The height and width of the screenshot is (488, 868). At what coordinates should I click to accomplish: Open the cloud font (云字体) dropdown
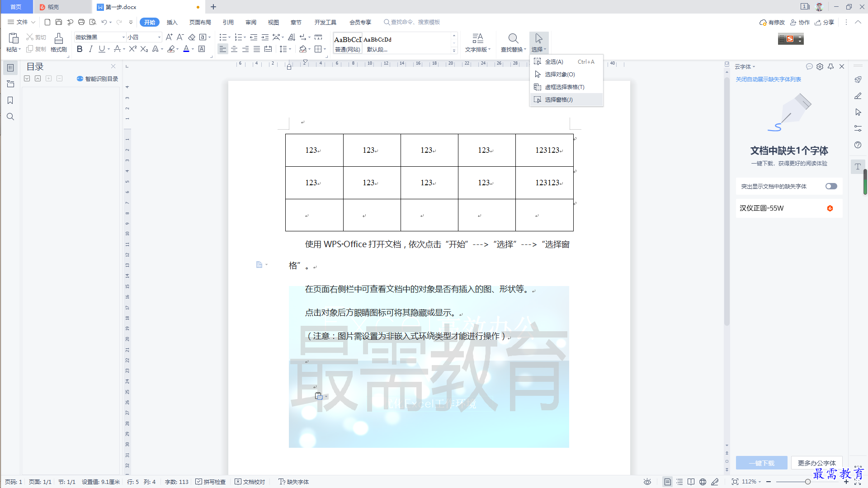[x=745, y=66]
